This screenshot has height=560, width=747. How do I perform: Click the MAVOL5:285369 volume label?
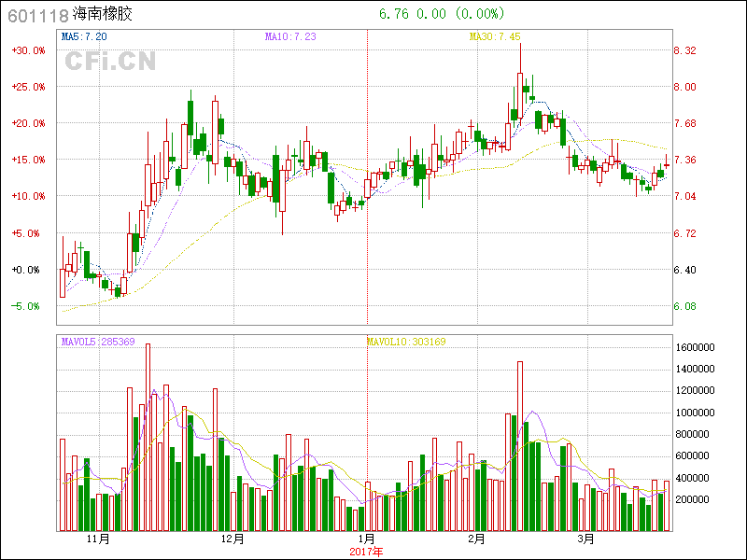tap(98, 342)
